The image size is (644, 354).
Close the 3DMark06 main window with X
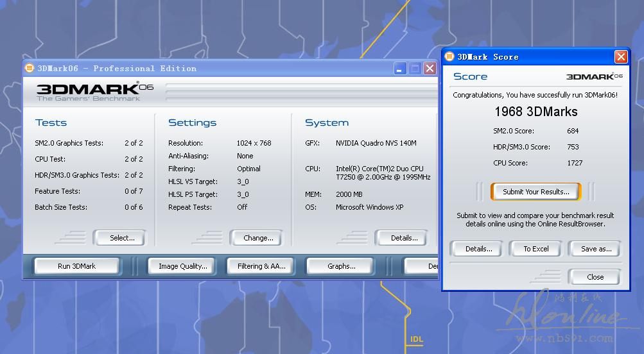point(430,69)
